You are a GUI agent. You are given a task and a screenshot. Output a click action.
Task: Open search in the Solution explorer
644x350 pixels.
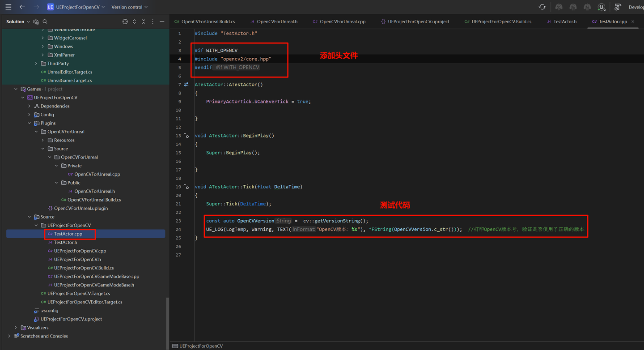(45, 21)
